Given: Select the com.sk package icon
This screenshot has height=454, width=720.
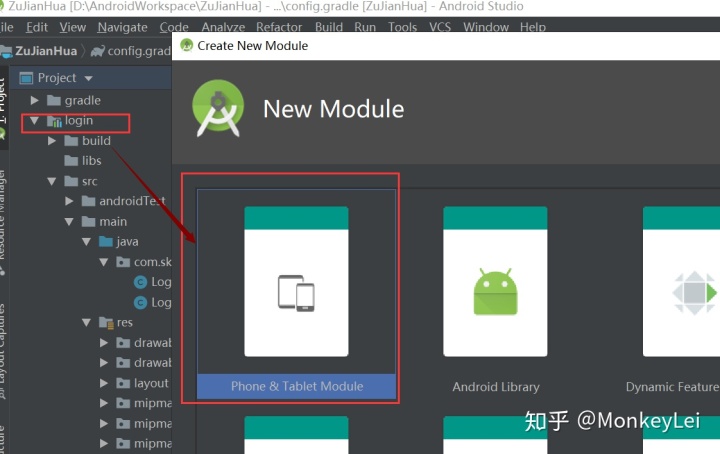Looking at the screenshot, I should pos(123,262).
